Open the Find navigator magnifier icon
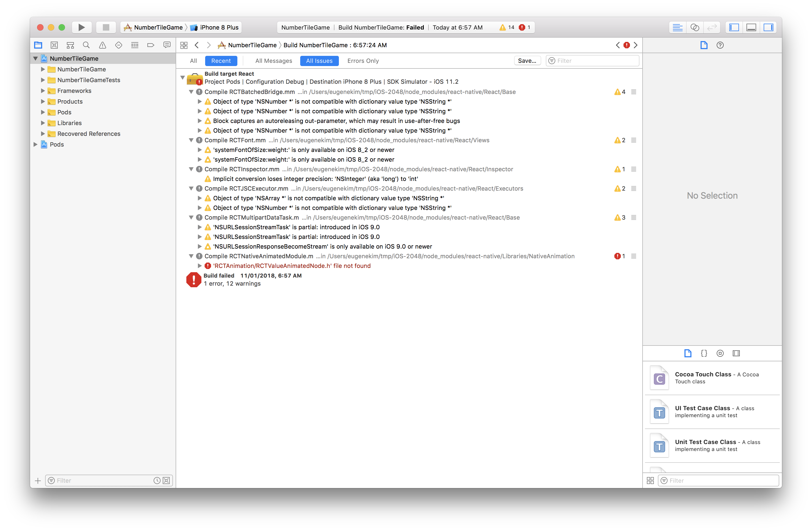This screenshot has width=812, height=531. [86, 45]
